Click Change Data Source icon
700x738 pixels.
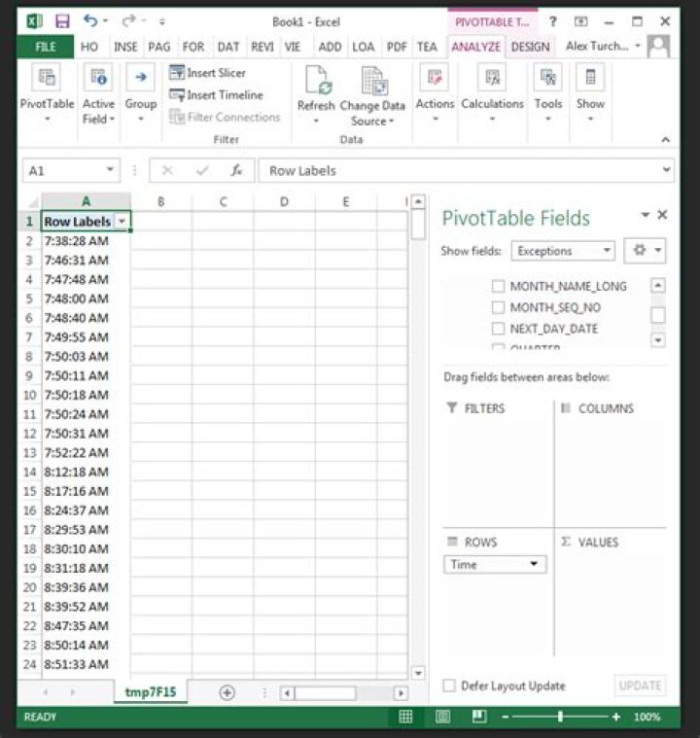click(x=373, y=81)
